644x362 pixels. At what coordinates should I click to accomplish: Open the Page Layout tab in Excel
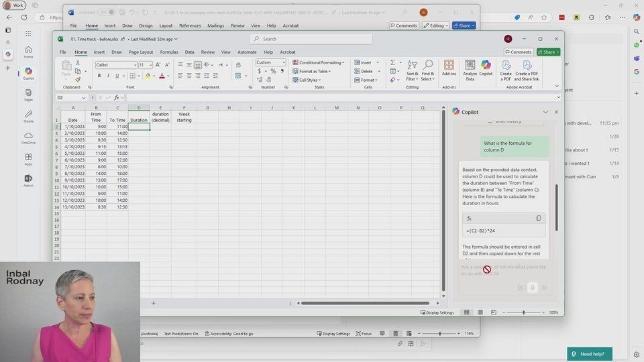click(x=140, y=52)
